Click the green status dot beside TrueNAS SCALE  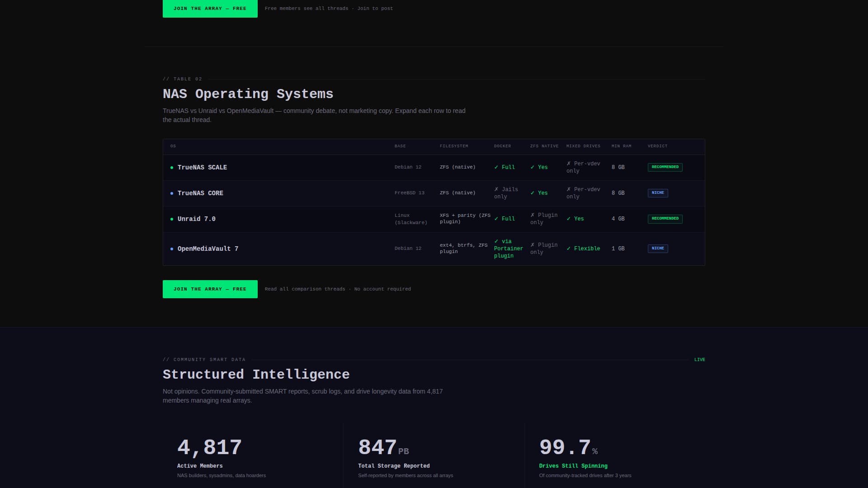(172, 168)
